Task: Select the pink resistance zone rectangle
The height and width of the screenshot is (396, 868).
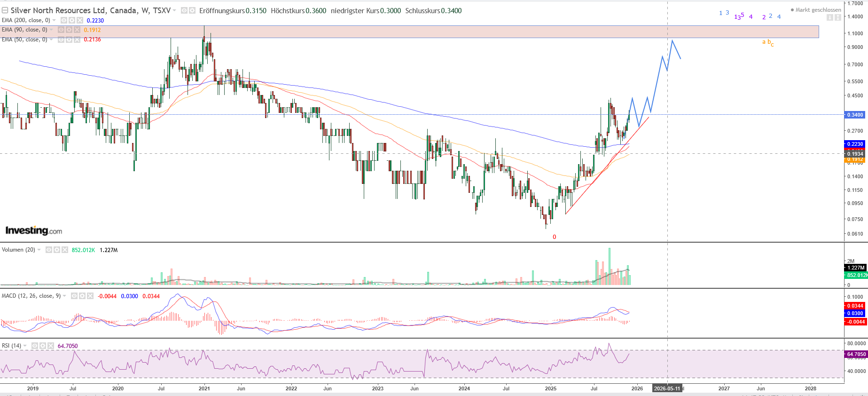Action: click(423, 32)
